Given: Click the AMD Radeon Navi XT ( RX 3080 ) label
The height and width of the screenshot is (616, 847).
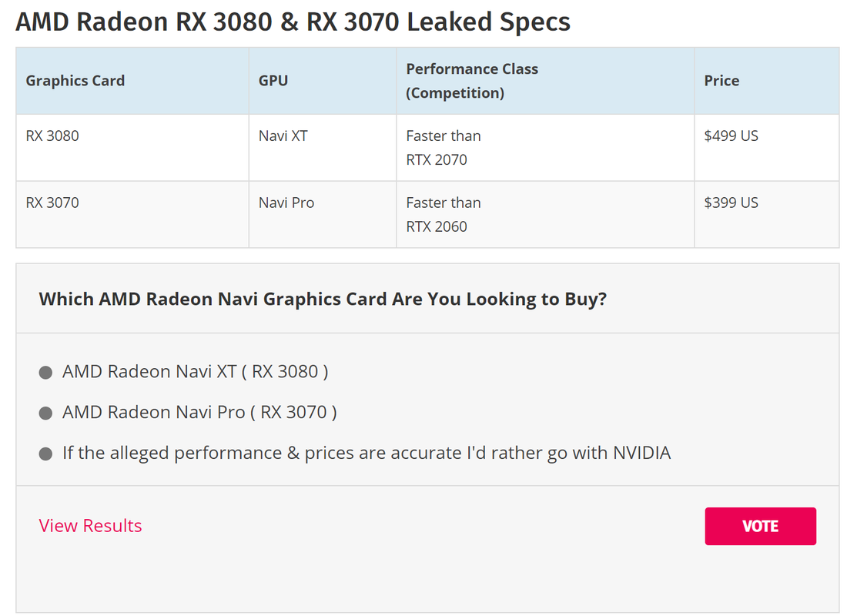Looking at the screenshot, I should pyautogui.click(x=195, y=372).
